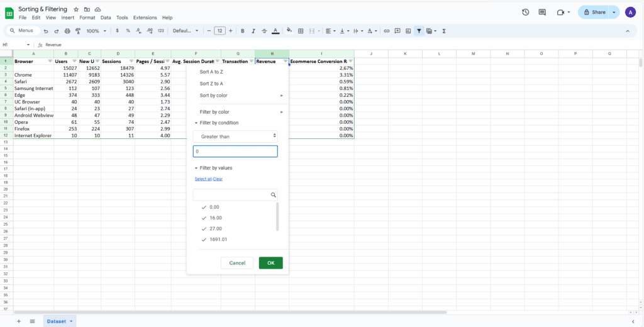This screenshot has height=327, width=644.
Task: Open More formats 123 button
Action: 160,31
